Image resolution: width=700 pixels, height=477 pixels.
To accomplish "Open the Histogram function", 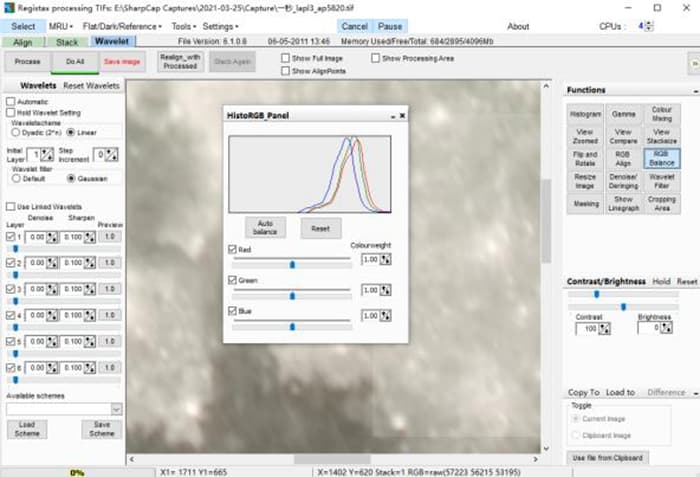I will [586, 114].
